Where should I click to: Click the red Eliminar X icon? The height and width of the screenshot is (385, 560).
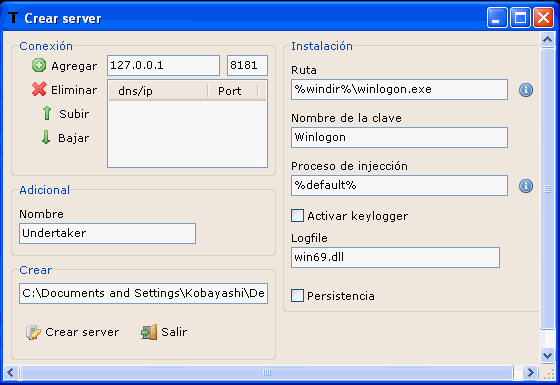tap(39, 89)
